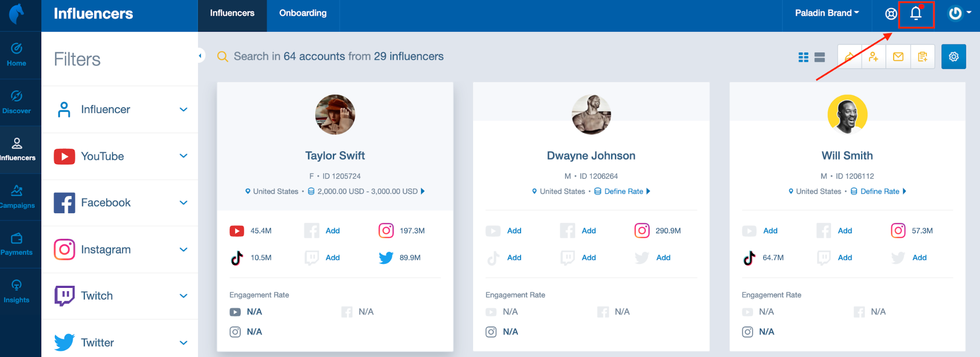The height and width of the screenshot is (357, 980).
Task: Go to Home in sidebar
Action: [x=17, y=55]
